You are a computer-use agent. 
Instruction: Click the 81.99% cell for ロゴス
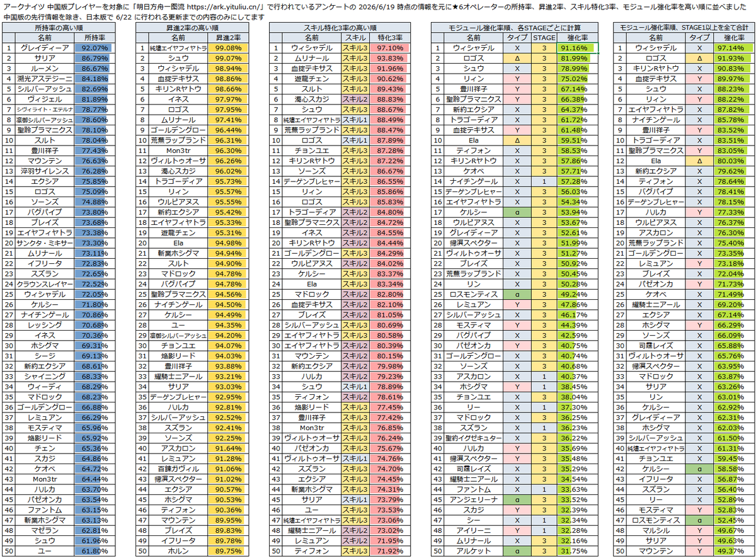(576, 58)
